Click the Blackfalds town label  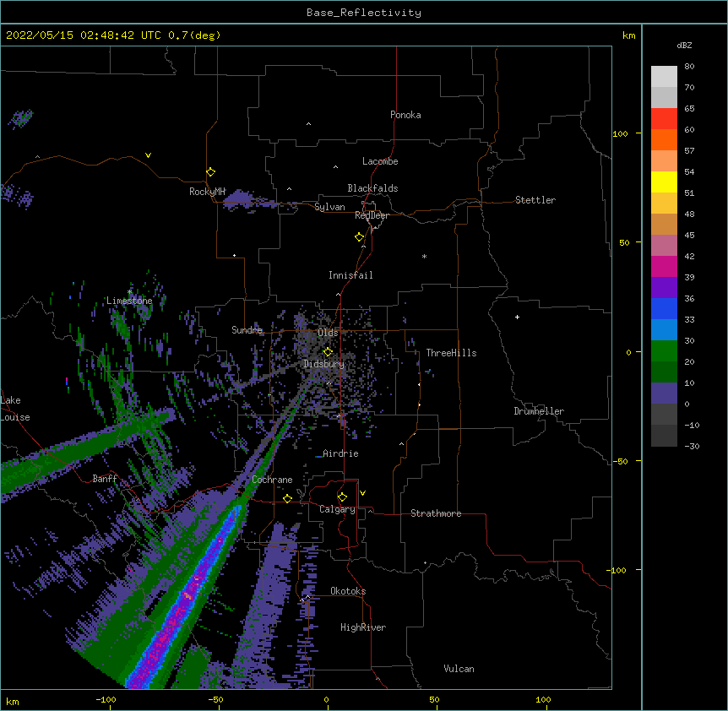point(372,188)
